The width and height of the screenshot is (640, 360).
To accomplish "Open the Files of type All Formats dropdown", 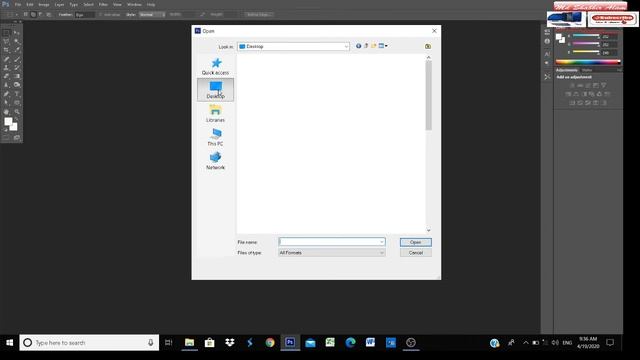I will pyautogui.click(x=331, y=253).
